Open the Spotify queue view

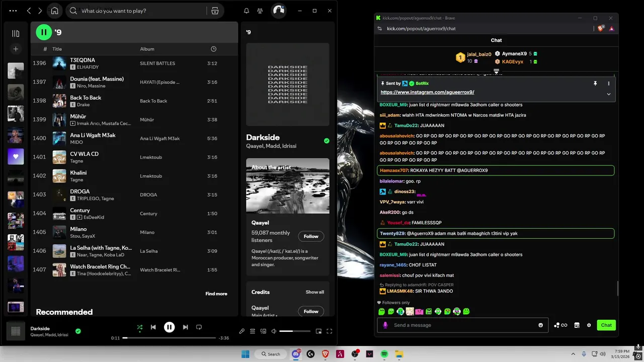click(x=253, y=331)
